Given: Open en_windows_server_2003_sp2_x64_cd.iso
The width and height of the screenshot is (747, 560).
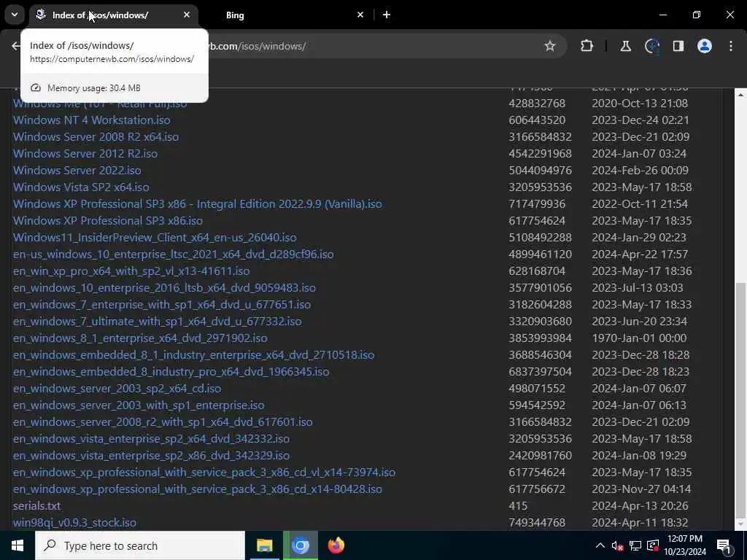Looking at the screenshot, I should (117, 389).
